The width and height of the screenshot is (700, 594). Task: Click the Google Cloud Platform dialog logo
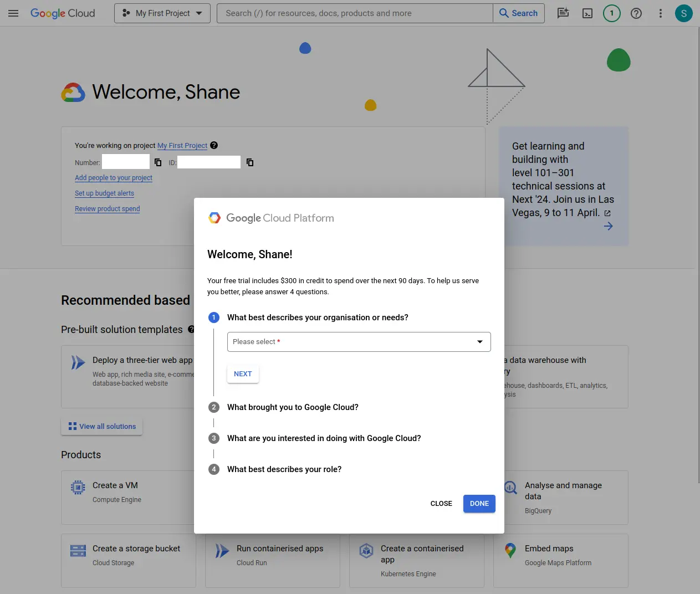tap(271, 218)
